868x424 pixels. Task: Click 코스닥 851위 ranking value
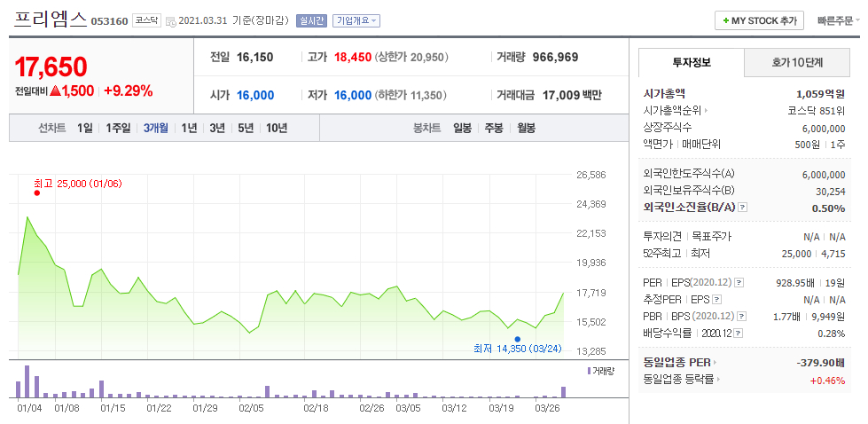pyautogui.click(x=817, y=111)
